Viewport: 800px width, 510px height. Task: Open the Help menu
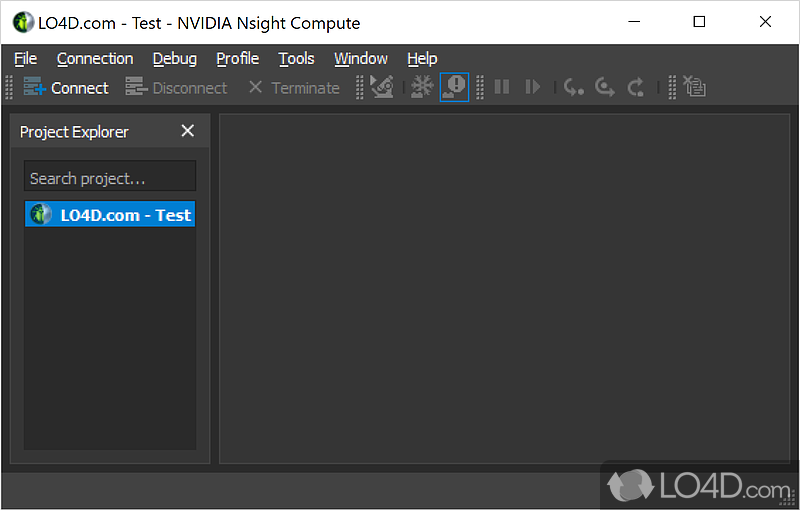(x=422, y=59)
